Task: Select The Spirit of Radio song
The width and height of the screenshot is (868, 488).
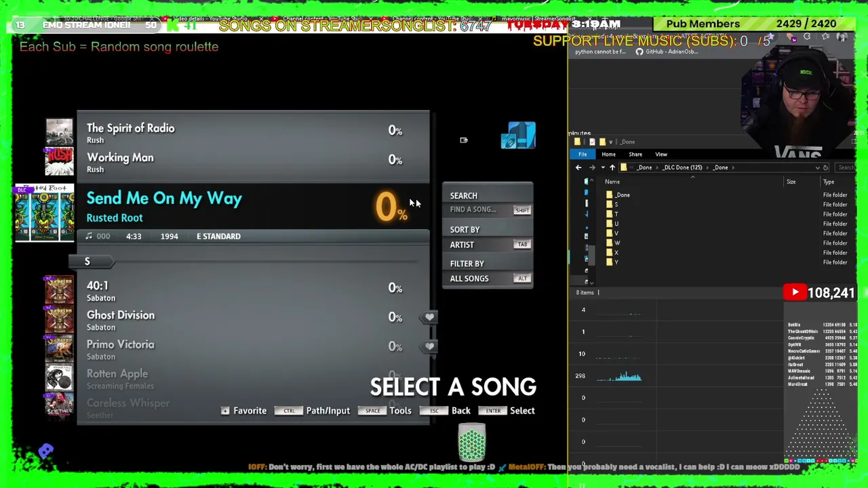Action: (253, 131)
